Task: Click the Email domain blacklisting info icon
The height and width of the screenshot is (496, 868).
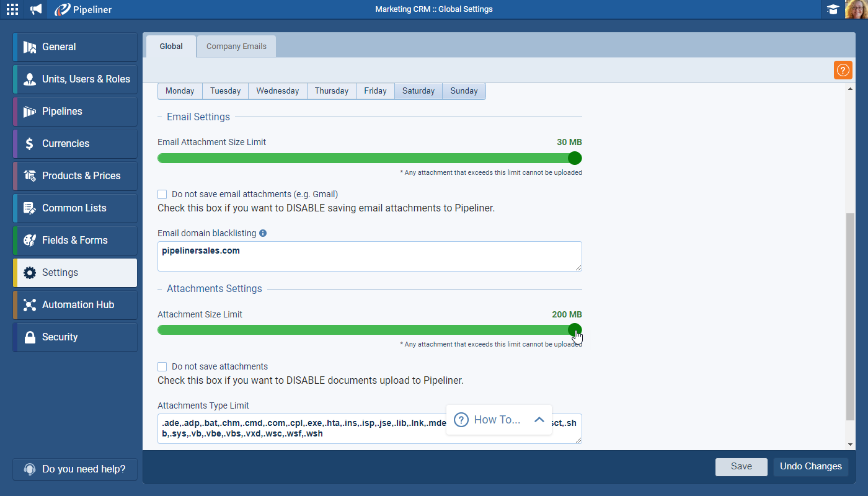Action: tap(263, 233)
